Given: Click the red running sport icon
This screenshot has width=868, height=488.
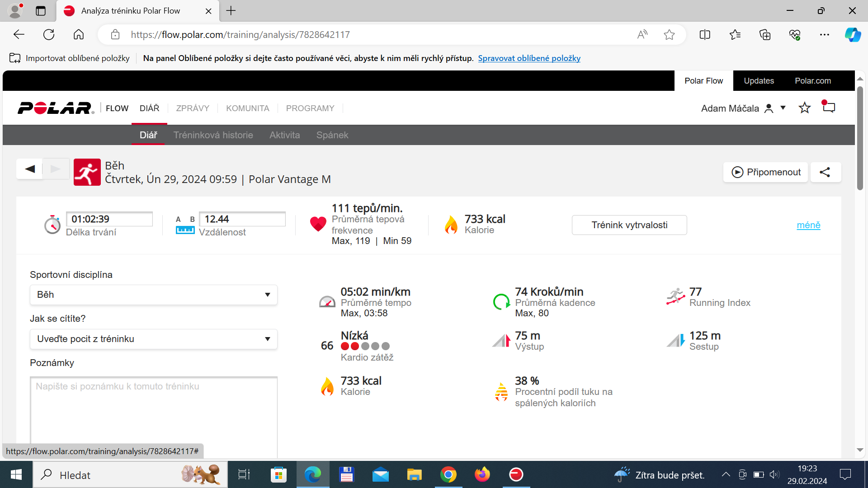Looking at the screenshot, I should (x=87, y=172).
